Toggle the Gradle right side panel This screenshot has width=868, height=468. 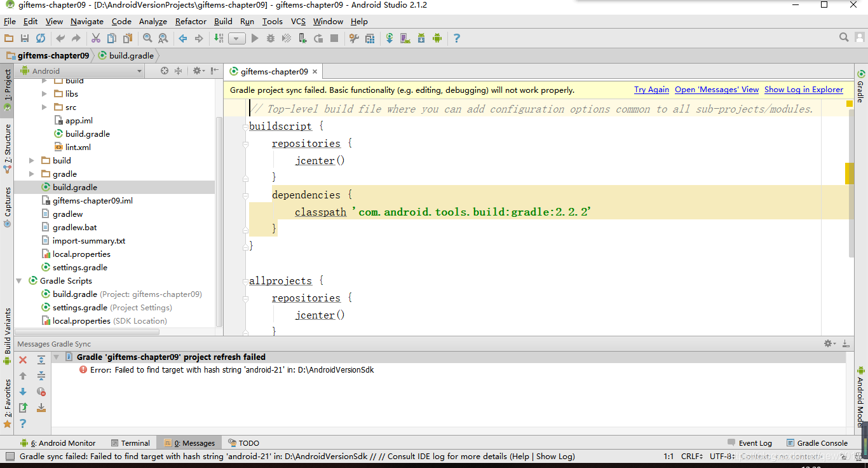861,87
